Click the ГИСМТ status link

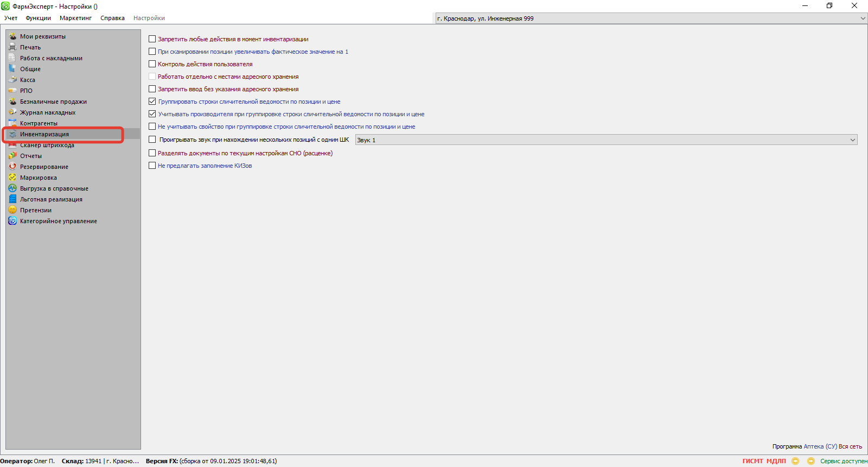point(752,461)
